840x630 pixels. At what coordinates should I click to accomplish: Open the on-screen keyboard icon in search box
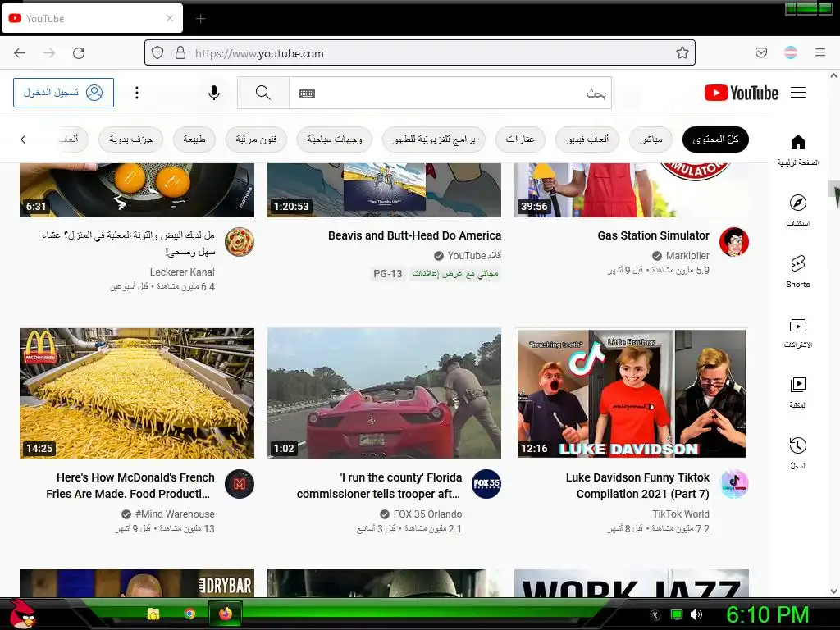click(307, 94)
